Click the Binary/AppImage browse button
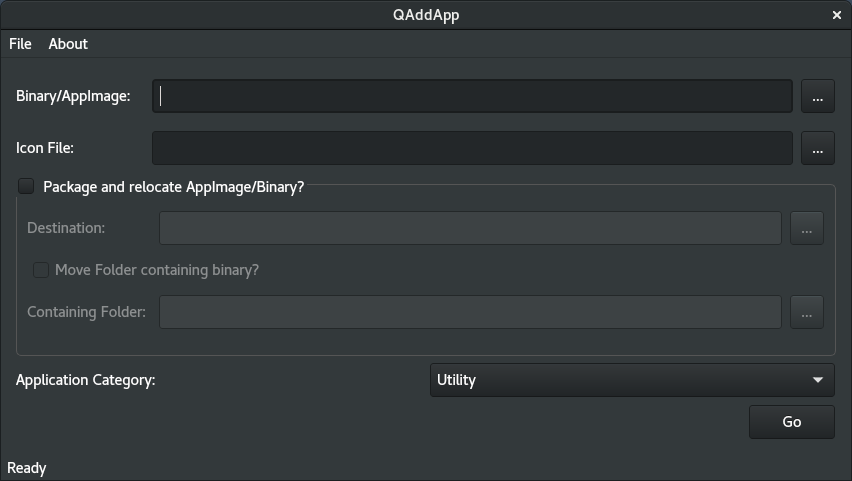Image resolution: width=852 pixels, height=481 pixels. point(818,96)
